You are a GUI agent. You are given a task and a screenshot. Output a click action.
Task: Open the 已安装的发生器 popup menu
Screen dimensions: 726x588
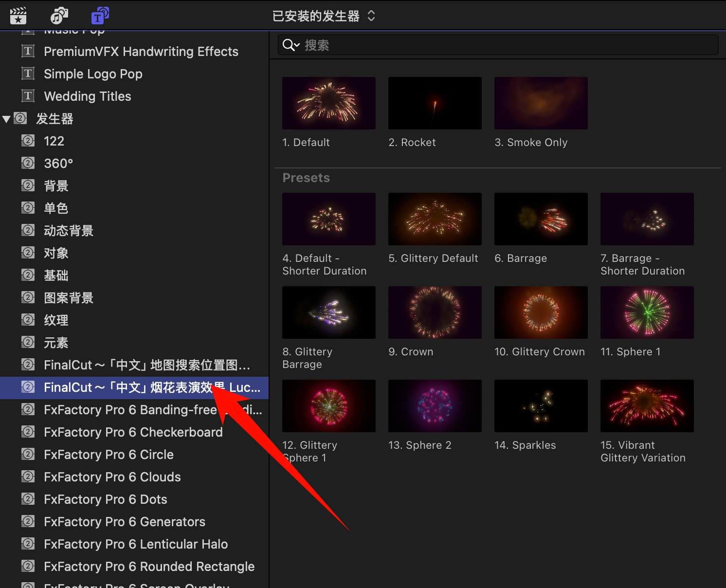(324, 16)
